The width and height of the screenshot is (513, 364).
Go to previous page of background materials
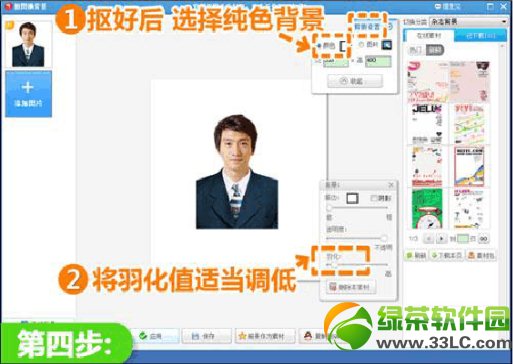coord(429,239)
